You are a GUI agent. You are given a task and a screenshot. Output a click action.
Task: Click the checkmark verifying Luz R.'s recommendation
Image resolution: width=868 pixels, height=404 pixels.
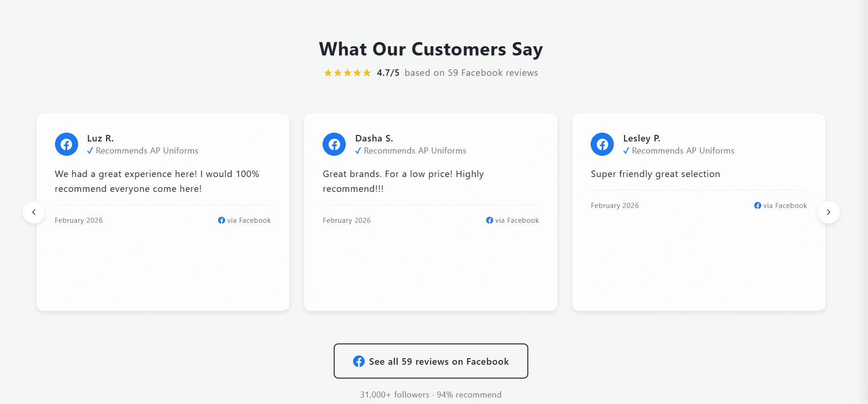(90, 150)
